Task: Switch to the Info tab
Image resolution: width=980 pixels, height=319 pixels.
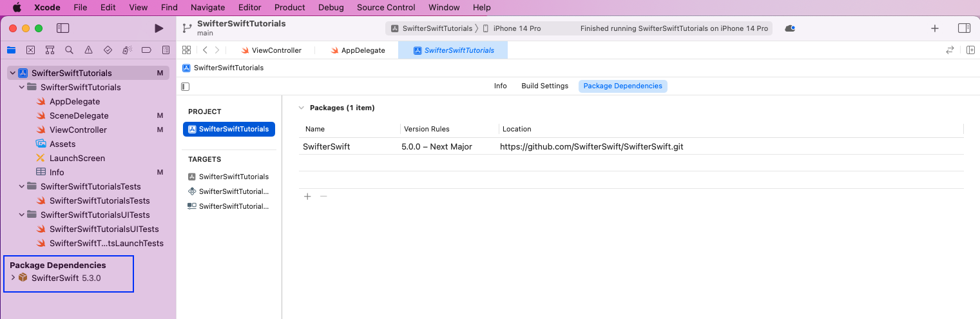Action: click(x=501, y=86)
